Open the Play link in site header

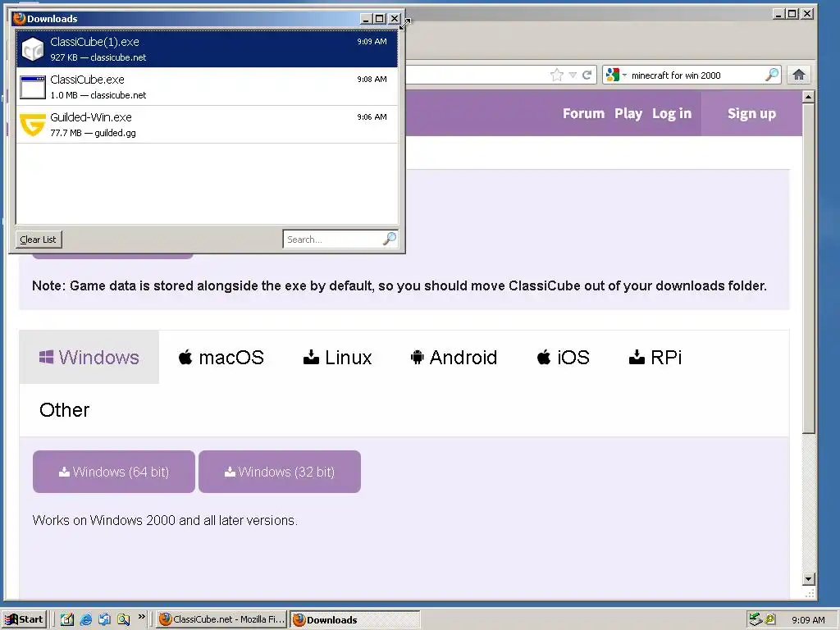click(x=628, y=113)
